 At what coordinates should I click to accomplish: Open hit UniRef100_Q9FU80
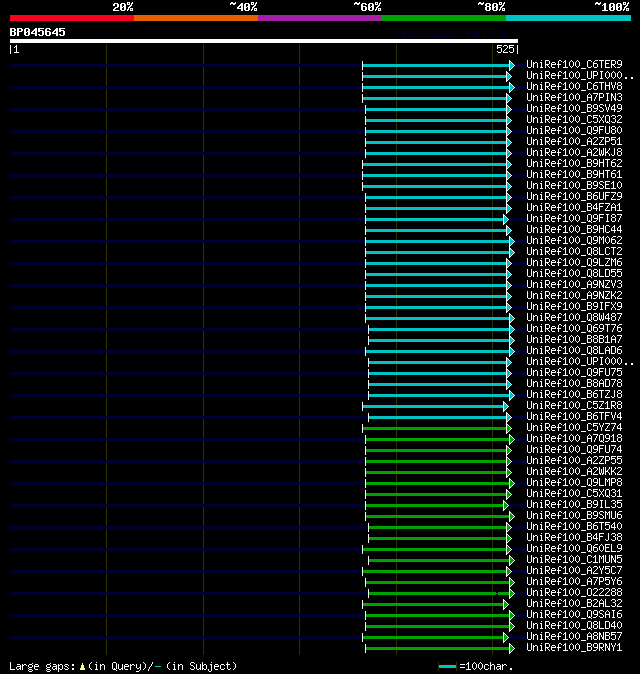tap(574, 130)
